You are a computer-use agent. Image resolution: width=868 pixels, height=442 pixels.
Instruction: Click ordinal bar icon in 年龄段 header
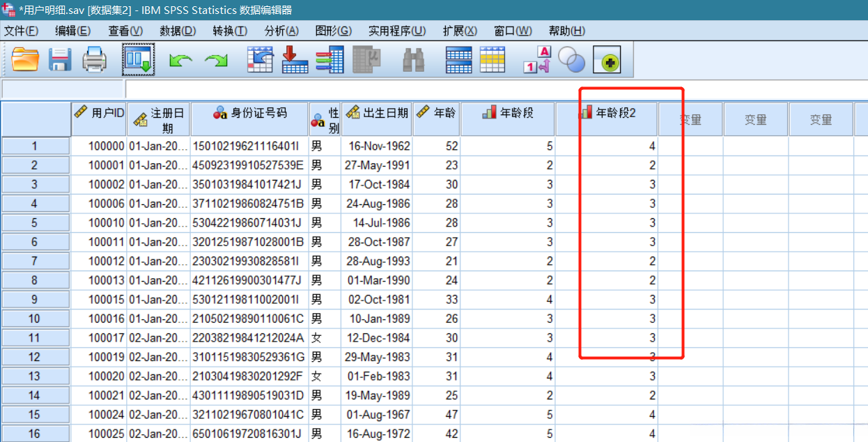489,112
